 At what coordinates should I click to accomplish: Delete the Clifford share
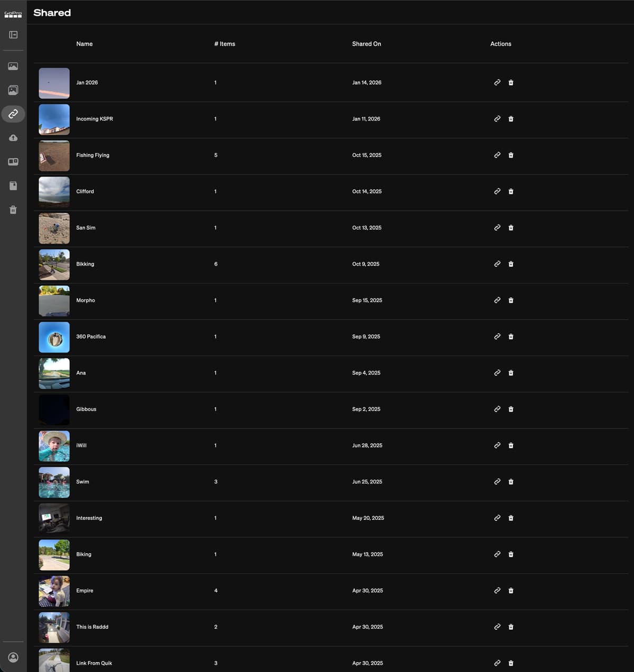click(x=511, y=191)
